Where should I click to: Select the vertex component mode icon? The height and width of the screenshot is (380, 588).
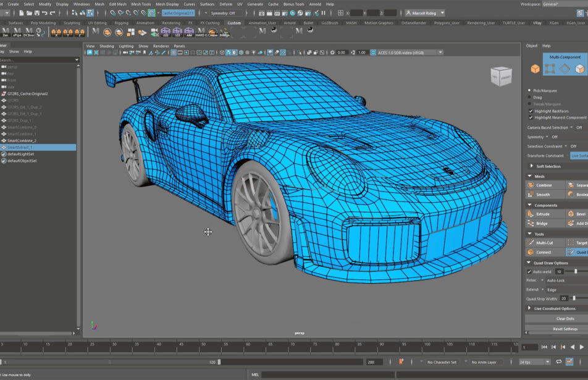[x=550, y=69]
